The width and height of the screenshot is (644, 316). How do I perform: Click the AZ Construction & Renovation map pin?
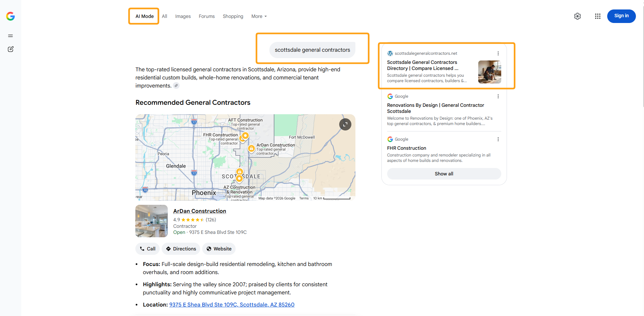[239, 178]
